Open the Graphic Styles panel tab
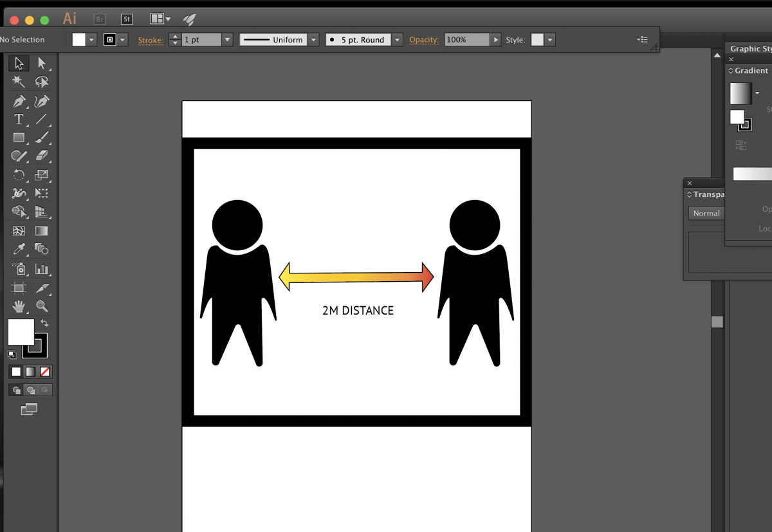Image resolution: width=772 pixels, height=532 pixels. click(751, 49)
